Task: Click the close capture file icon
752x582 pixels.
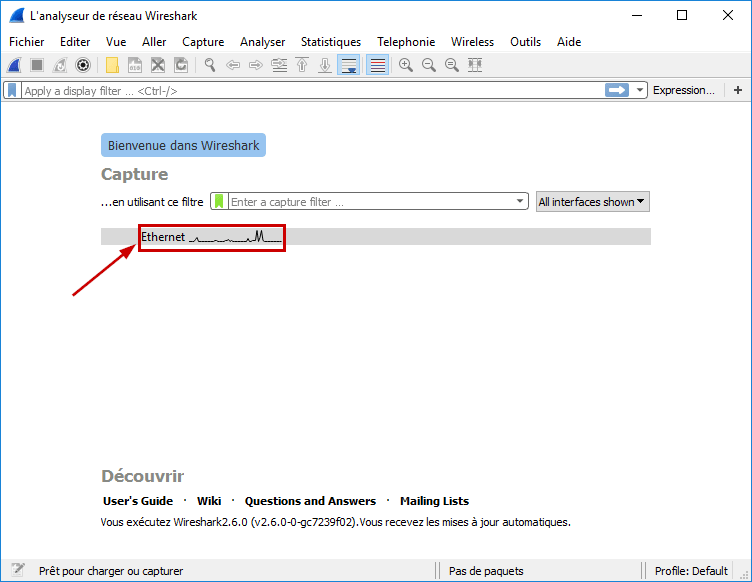Action: [x=158, y=65]
